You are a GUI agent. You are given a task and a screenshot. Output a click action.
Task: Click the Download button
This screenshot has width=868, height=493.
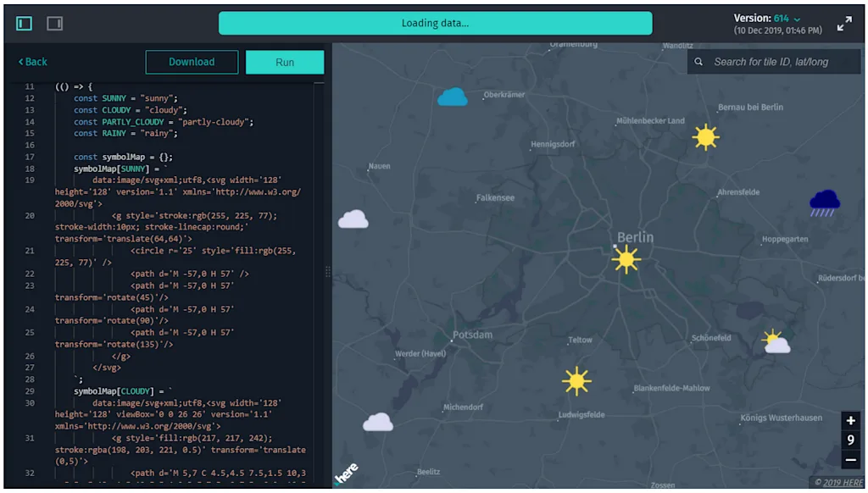[x=192, y=62]
